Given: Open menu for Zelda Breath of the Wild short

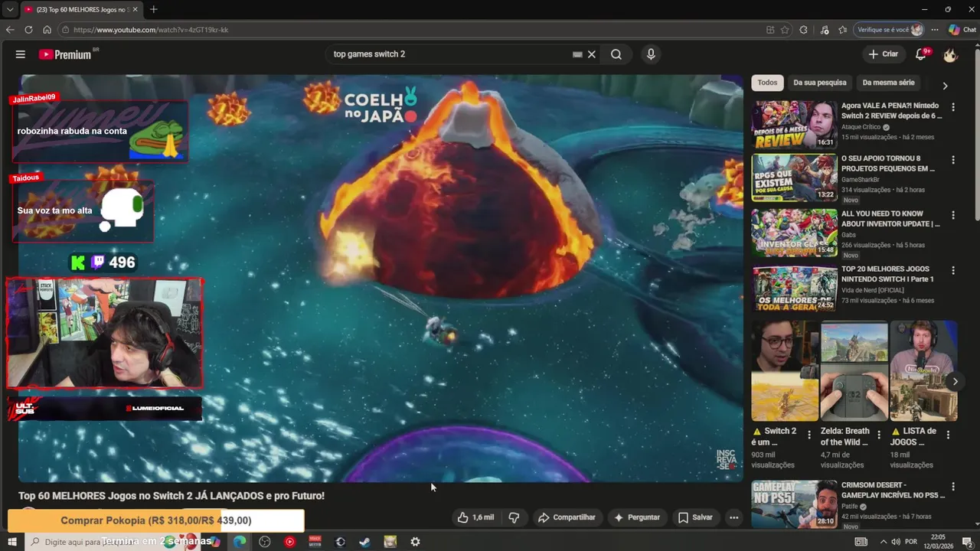Looking at the screenshot, I should point(879,435).
